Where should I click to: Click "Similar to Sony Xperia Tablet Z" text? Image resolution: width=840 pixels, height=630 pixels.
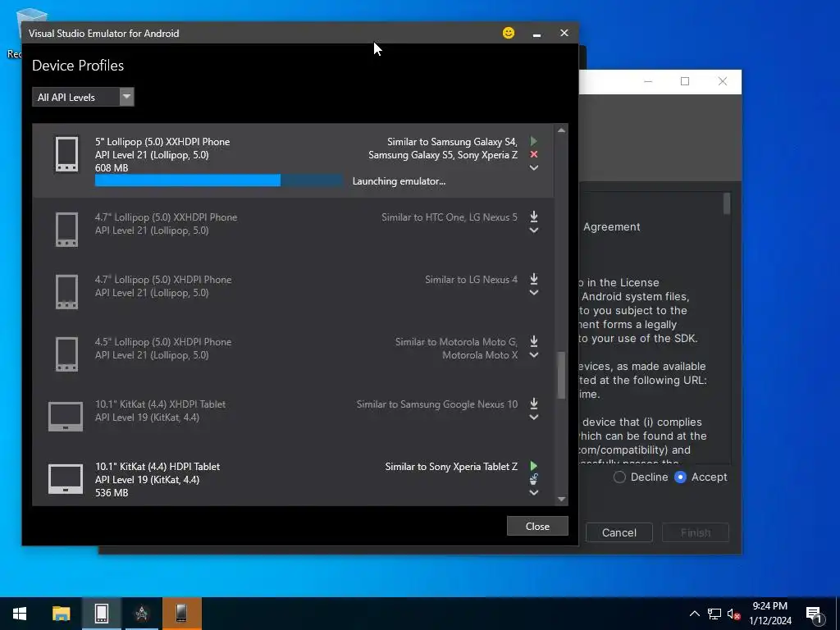451,467
